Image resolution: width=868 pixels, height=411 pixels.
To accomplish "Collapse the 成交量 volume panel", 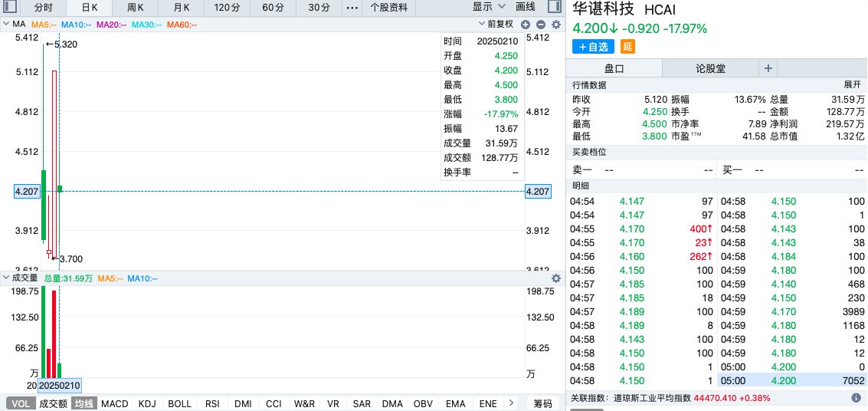I will coord(5,278).
